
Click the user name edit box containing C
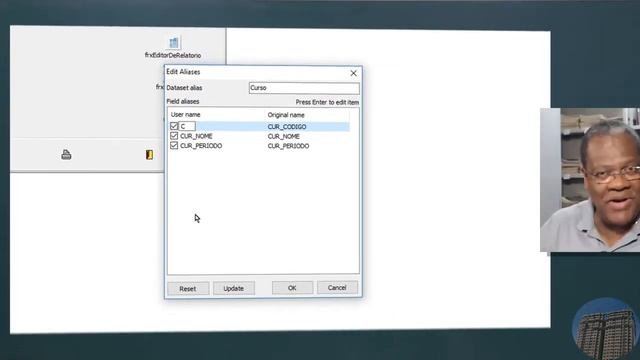point(187,127)
